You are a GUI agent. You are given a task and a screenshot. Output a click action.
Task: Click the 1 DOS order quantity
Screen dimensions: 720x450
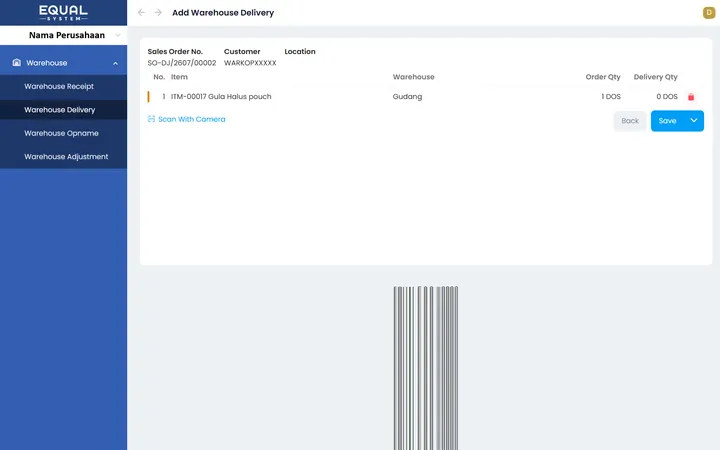click(611, 96)
